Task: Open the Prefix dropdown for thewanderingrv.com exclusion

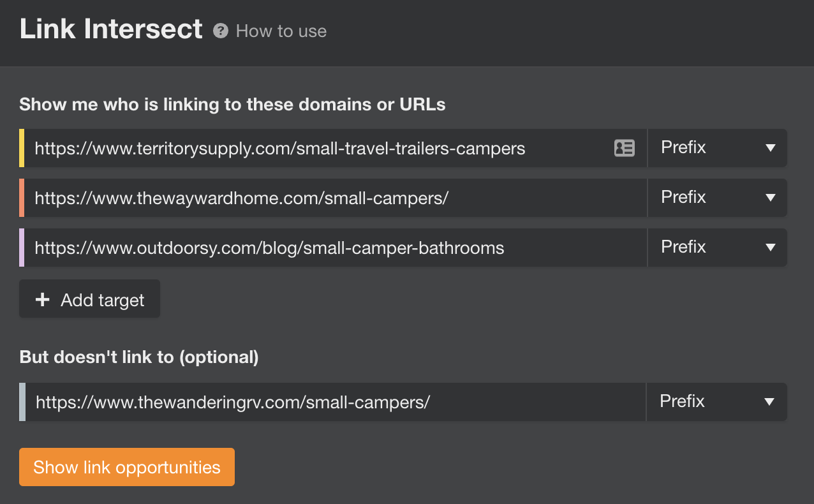Action: tap(717, 402)
